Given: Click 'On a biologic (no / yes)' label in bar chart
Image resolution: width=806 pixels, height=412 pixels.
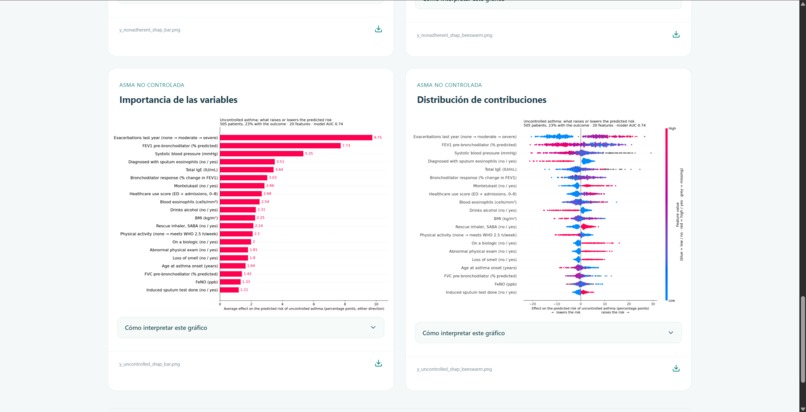Looking at the screenshot, I should click(195, 241).
